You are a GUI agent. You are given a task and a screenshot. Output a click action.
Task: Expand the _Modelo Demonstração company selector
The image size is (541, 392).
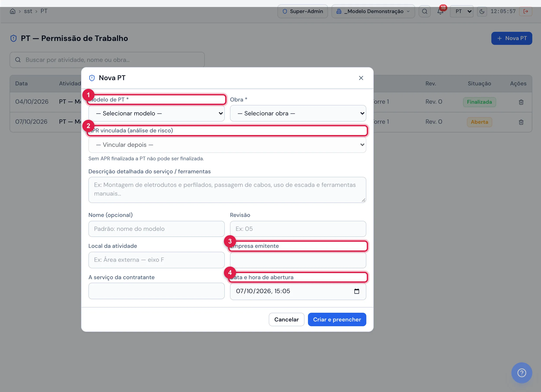click(x=373, y=11)
